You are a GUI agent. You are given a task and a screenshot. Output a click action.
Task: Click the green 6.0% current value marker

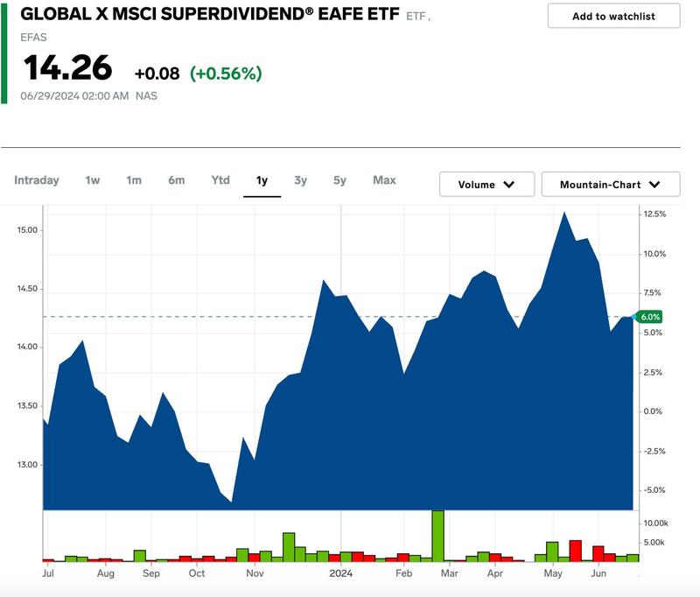point(649,317)
